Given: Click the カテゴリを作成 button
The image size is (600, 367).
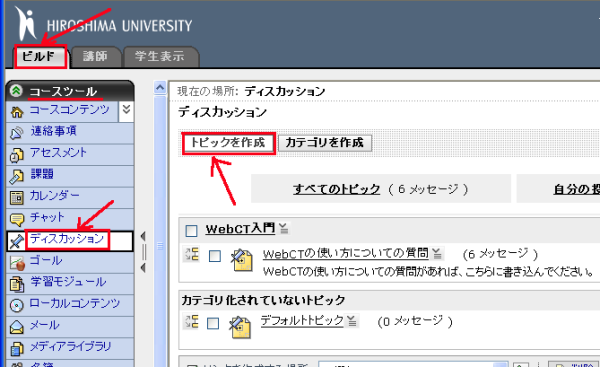Looking at the screenshot, I should pyautogui.click(x=325, y=143).
